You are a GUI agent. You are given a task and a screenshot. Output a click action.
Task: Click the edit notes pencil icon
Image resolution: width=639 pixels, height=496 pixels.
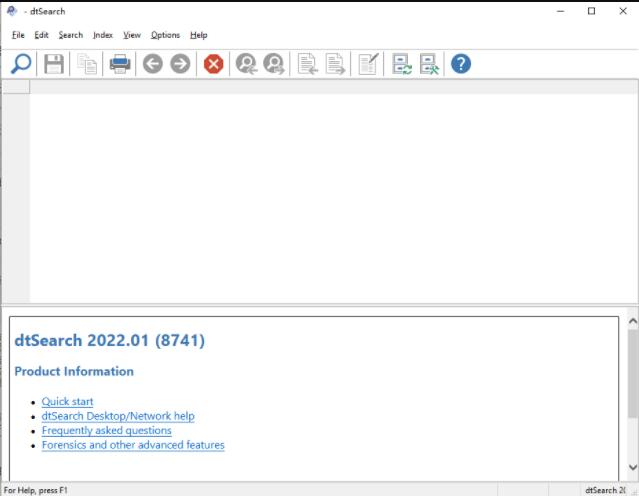coord(368,64)
